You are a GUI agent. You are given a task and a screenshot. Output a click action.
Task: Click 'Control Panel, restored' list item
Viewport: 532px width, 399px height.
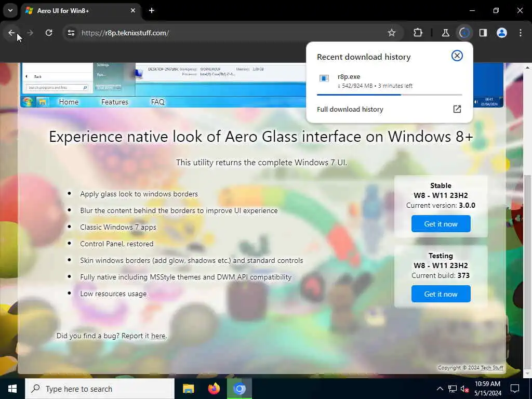pos(117,244)
